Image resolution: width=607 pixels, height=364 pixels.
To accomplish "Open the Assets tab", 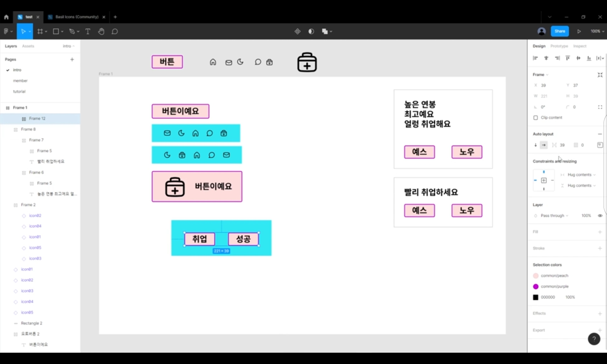I will [28, 46].
